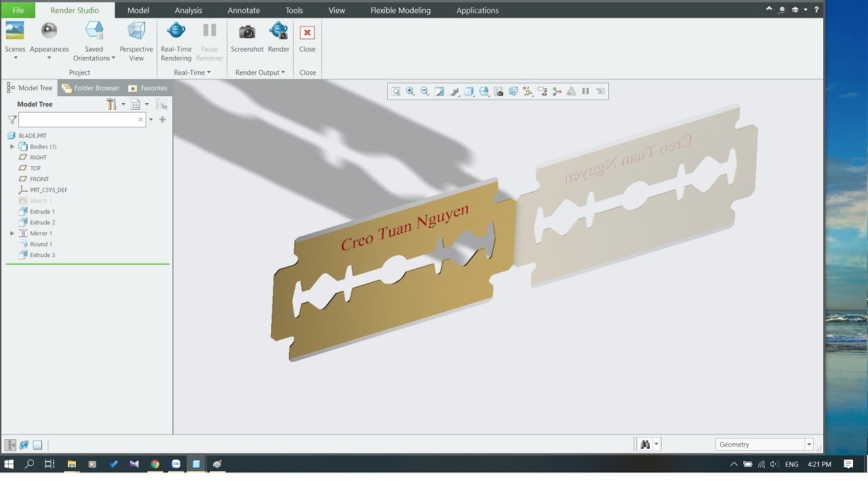868x488 pixels.
Task: Select the FRONT datum plane
Action: point(34,179)
